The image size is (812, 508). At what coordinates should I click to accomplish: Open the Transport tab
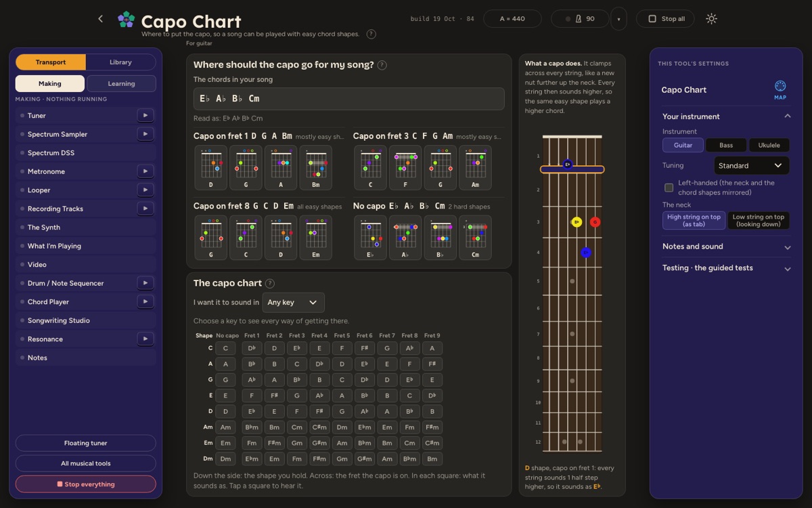51,62
